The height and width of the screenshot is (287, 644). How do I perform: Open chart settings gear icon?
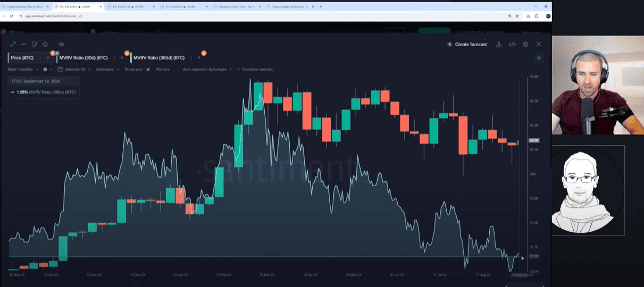point(525,45)
